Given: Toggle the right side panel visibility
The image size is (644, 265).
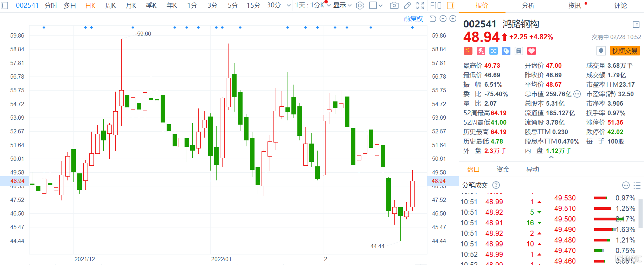Looking at the screenshot, I should pos(450,5).
